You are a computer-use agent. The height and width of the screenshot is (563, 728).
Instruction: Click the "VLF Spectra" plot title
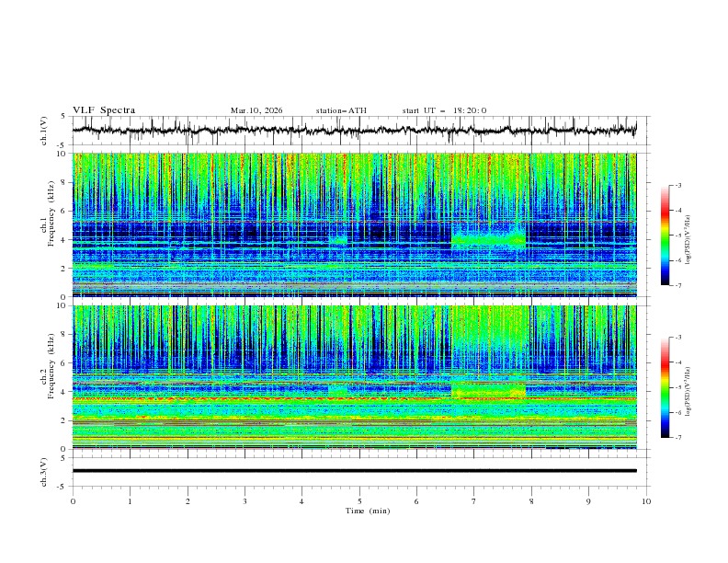[x=104, y=110]
